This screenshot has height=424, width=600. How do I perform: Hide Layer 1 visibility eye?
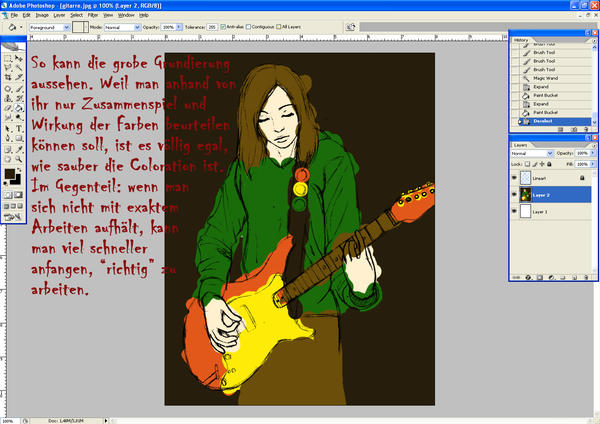click(x=514, y=211)
